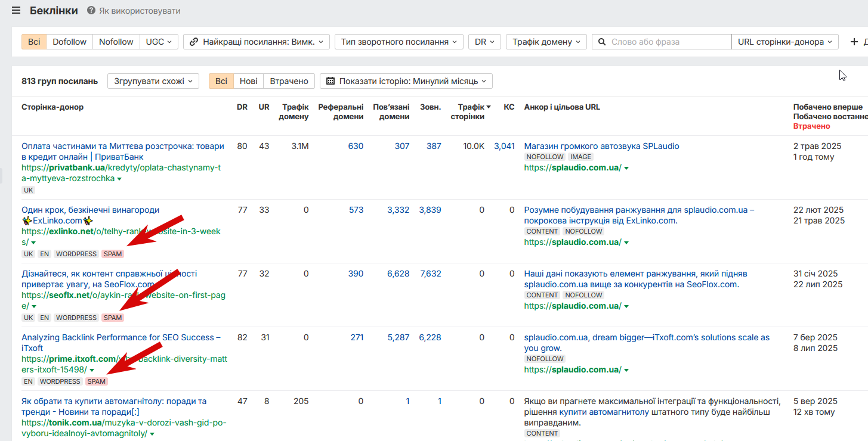Click the plus icon to add filter
The width and height of the screenshot is (868, 441).
pyautogui.click(x=854, y=42)
